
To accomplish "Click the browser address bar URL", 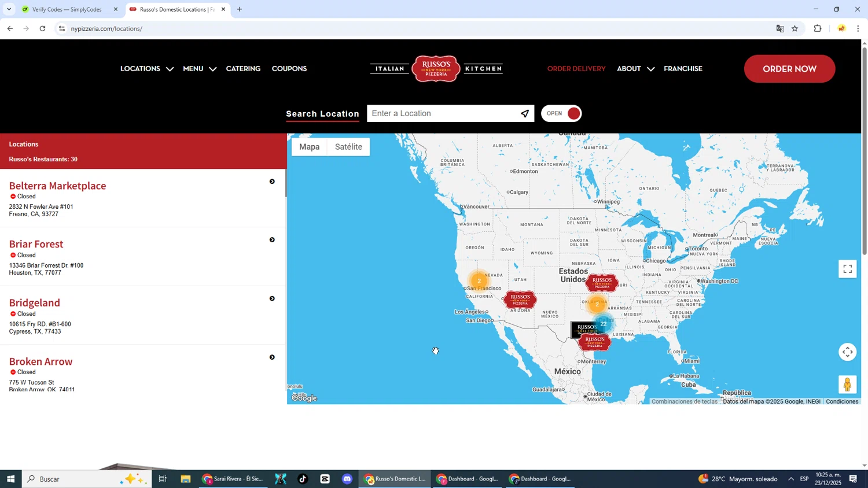I will point(106,28).
